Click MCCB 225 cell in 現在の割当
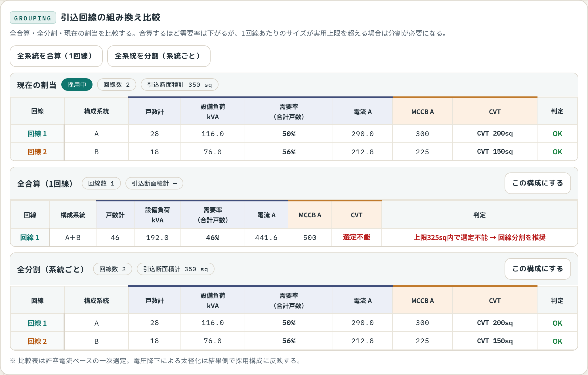 [423, 152]
